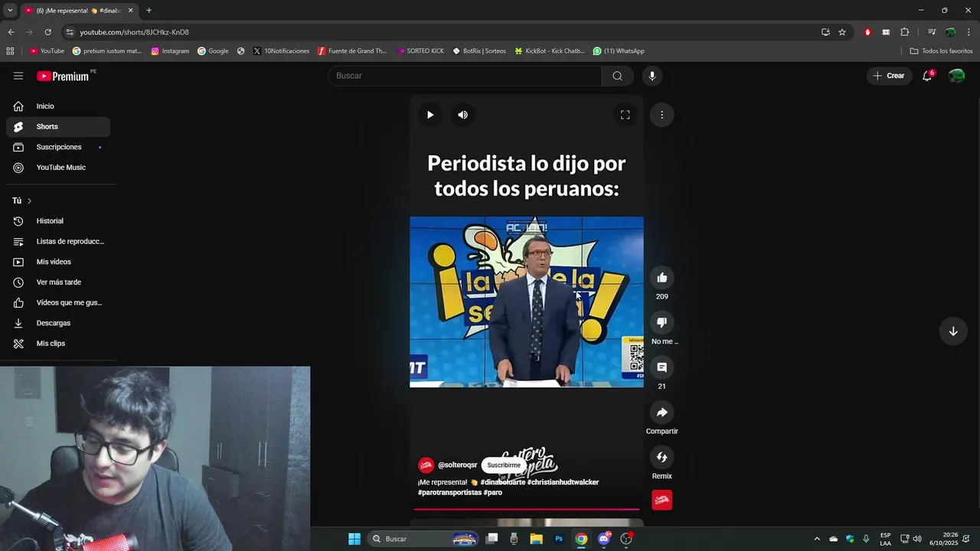The height and width of the screenshot is (551, 980).
Task: Select Shorts in the sidebar
Action: (x=58, y=126)
